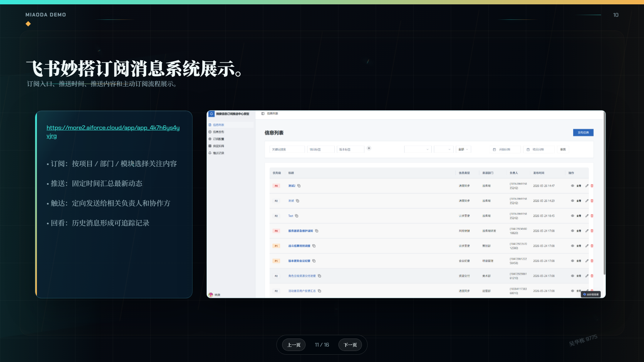The width and height of the screenshot is (644, 362).
Task: Copy icon next to 角色立绘资源交付进度
Action: pos(319,276)
